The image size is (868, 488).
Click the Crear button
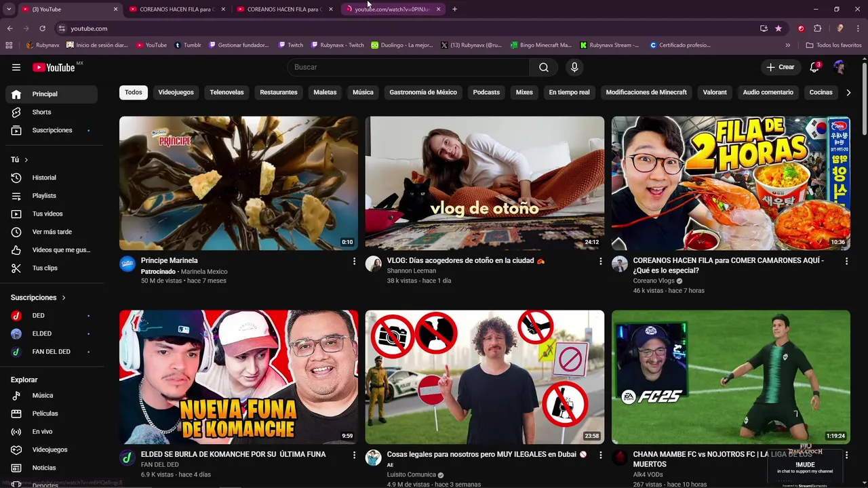coord(781,67)
